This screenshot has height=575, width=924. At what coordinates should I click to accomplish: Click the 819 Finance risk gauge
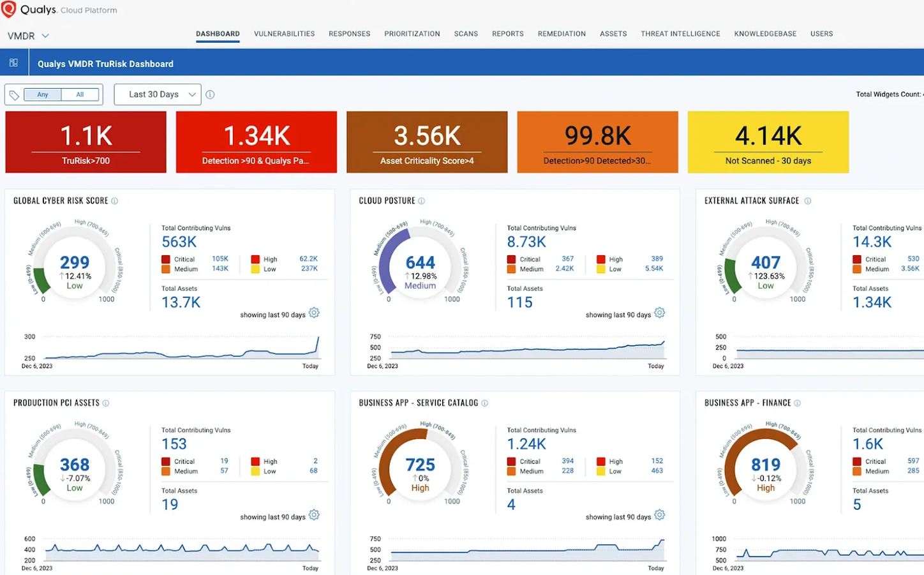766,465
